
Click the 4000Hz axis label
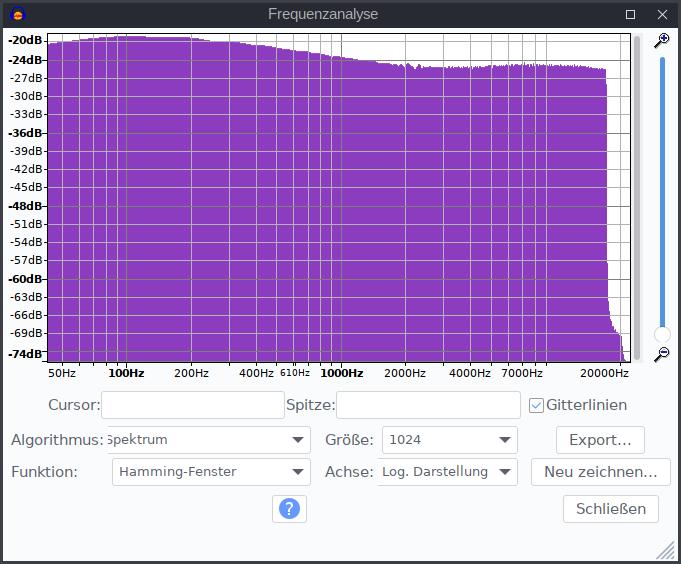470,373
